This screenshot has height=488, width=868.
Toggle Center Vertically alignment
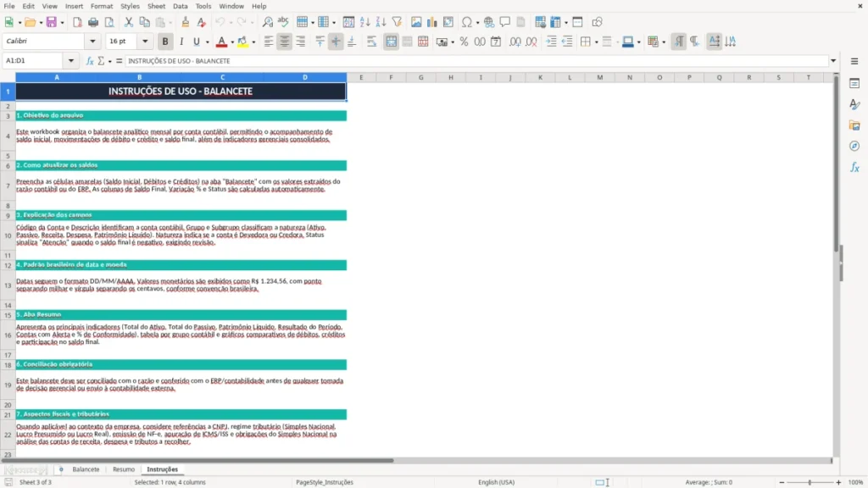click(336, 42)
